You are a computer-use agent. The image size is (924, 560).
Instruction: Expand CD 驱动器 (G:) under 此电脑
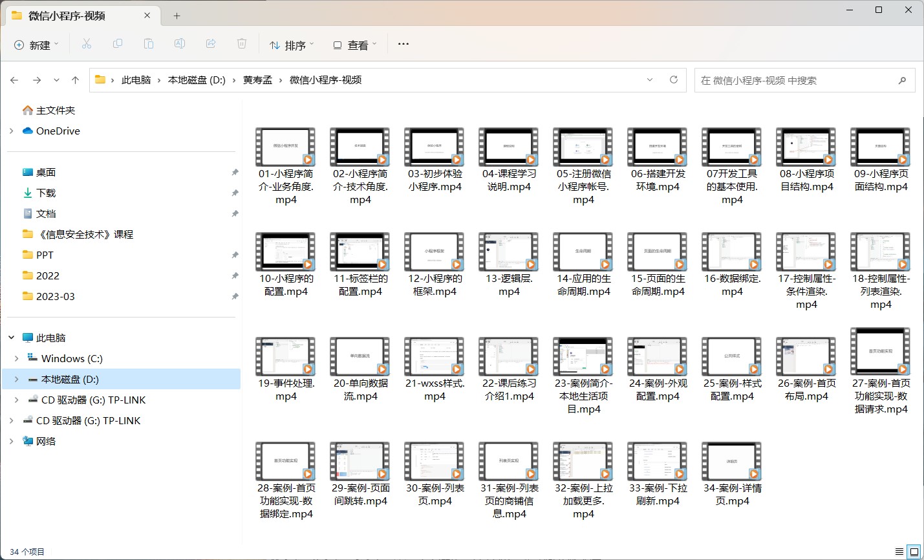click(16, 400)
